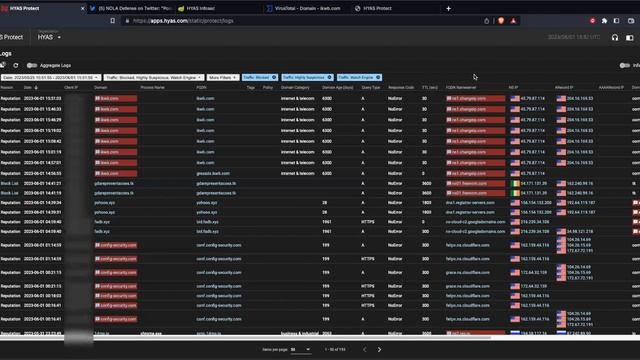
Task: Switch to the HYAS Infosec tab
Action: pos(218,9)
